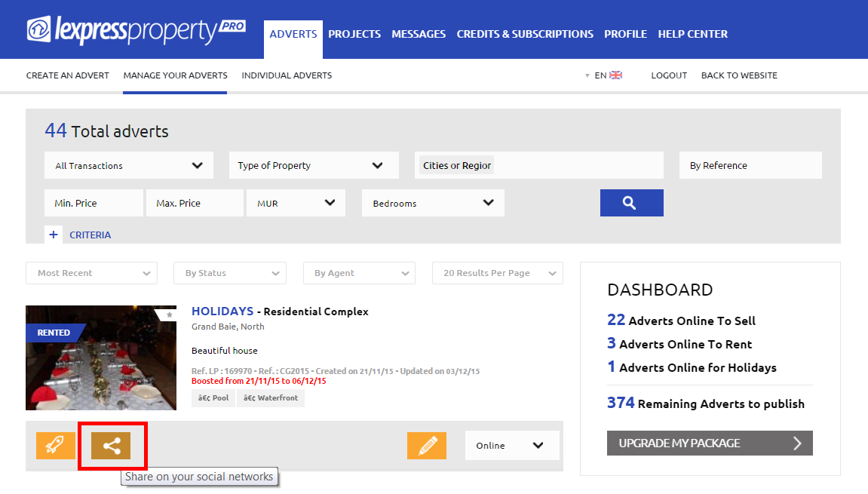Click 3 Adverts Online To Rent
Screen dimensions: 868x494
(679, 344)
